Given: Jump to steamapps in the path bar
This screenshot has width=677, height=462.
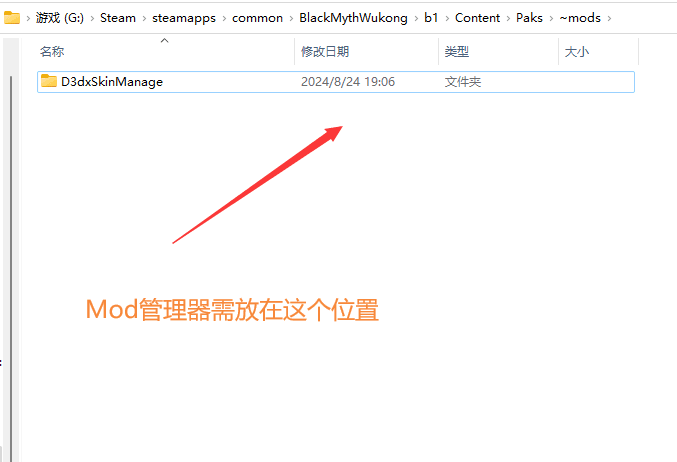Looking at the screenshot, I should [x=184, y=17].
